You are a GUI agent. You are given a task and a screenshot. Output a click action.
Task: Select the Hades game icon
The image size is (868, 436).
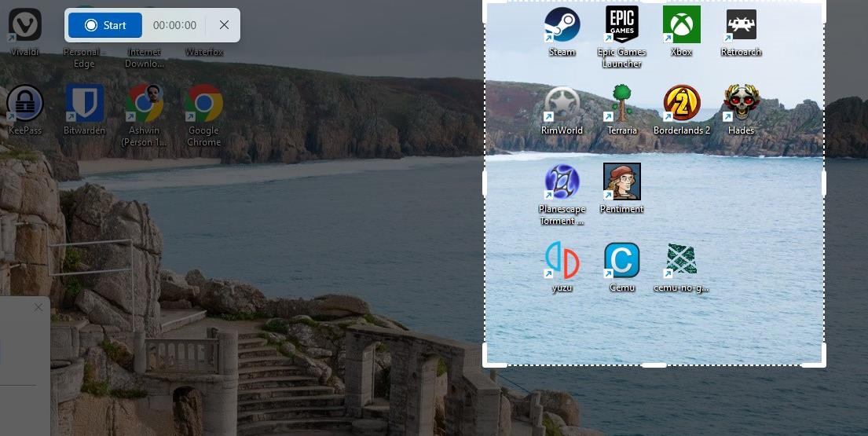742,104
